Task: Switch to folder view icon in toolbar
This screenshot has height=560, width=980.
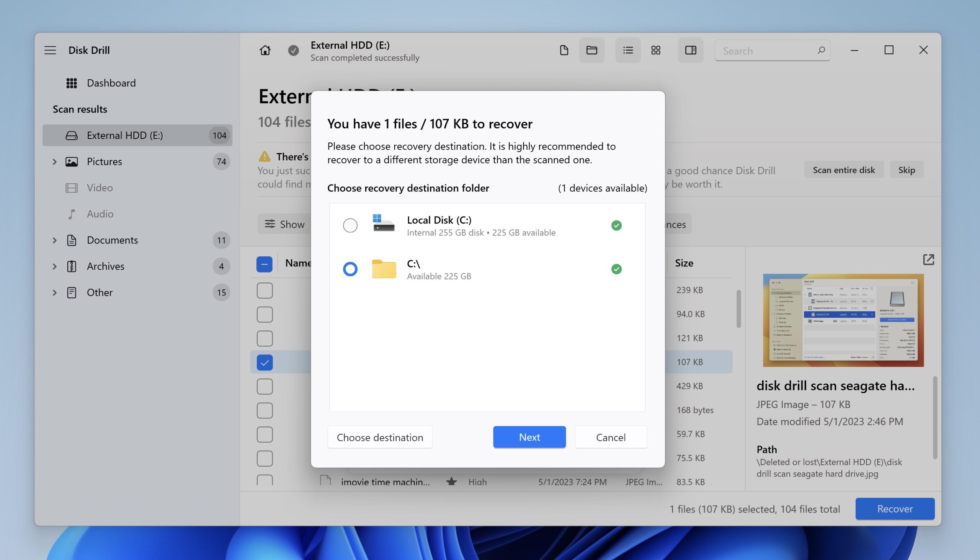Action: tap(591, 51)
